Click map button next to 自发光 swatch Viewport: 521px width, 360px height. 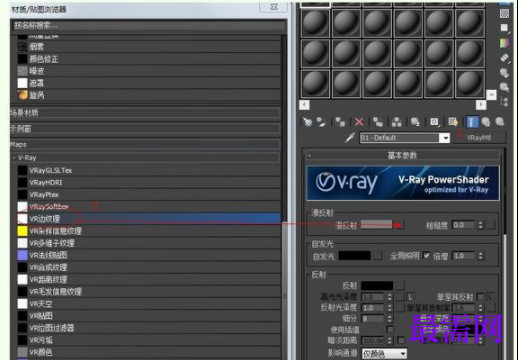(377, 256)
